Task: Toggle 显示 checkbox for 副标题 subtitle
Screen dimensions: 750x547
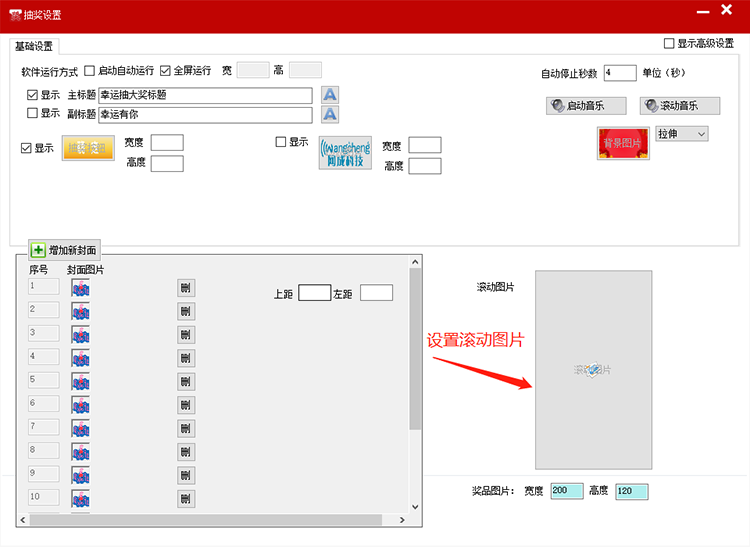Action: 33,114
